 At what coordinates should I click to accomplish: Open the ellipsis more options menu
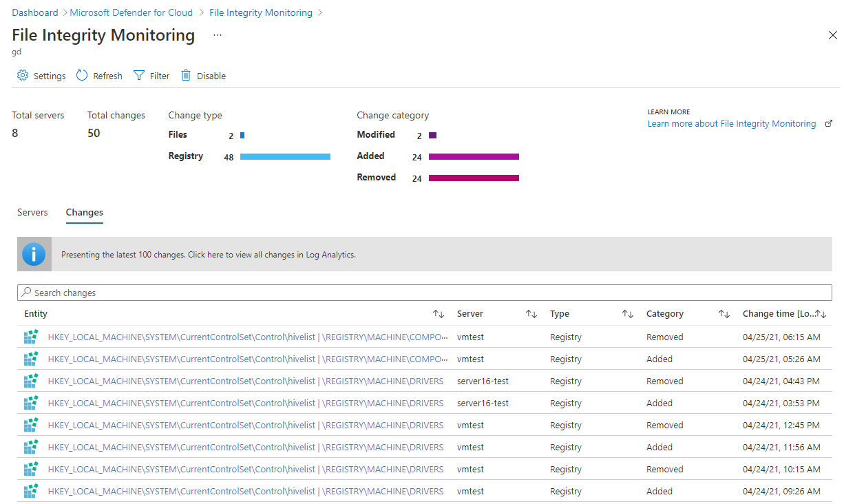pos(218,35)
